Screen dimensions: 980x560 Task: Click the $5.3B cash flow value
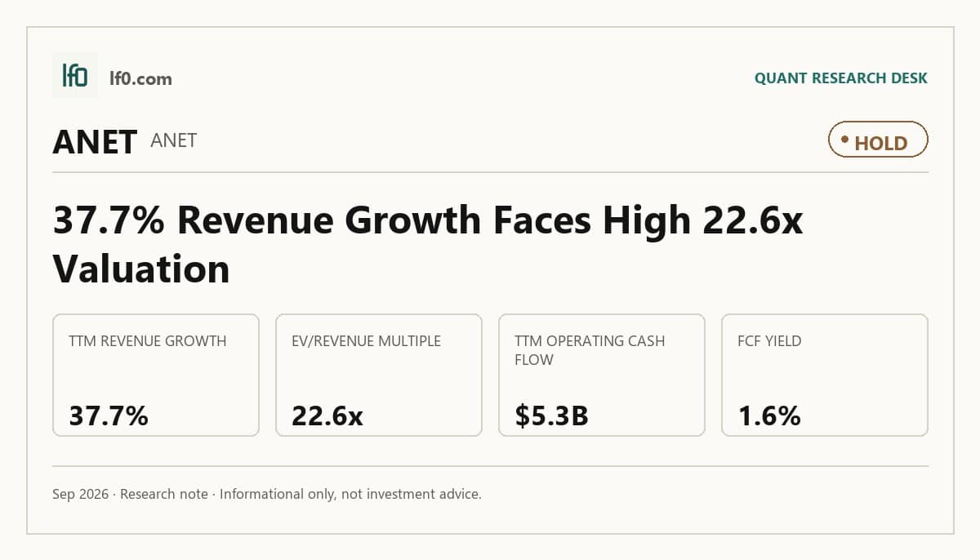click(552, 416)
